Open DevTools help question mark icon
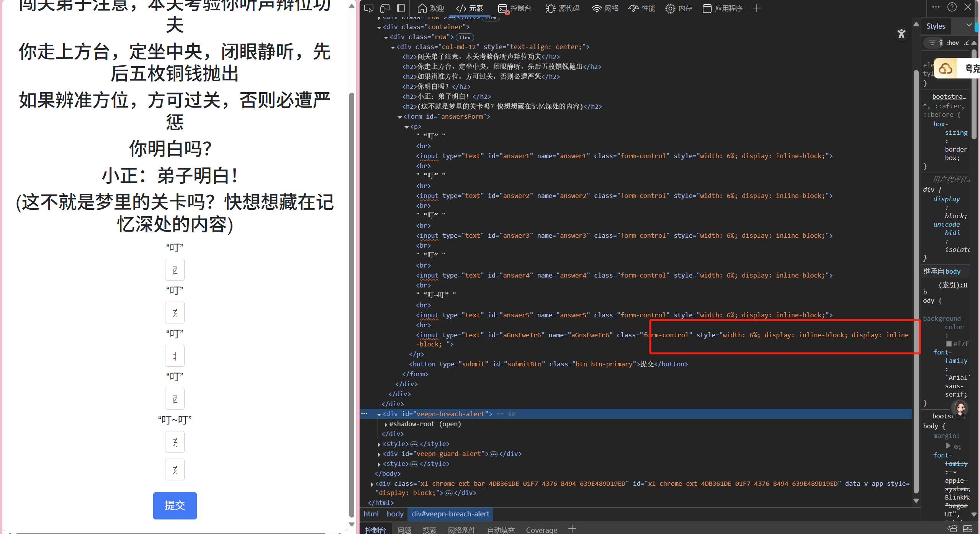The height and width of the screenshot is (534, 980). tap(952, 7)
